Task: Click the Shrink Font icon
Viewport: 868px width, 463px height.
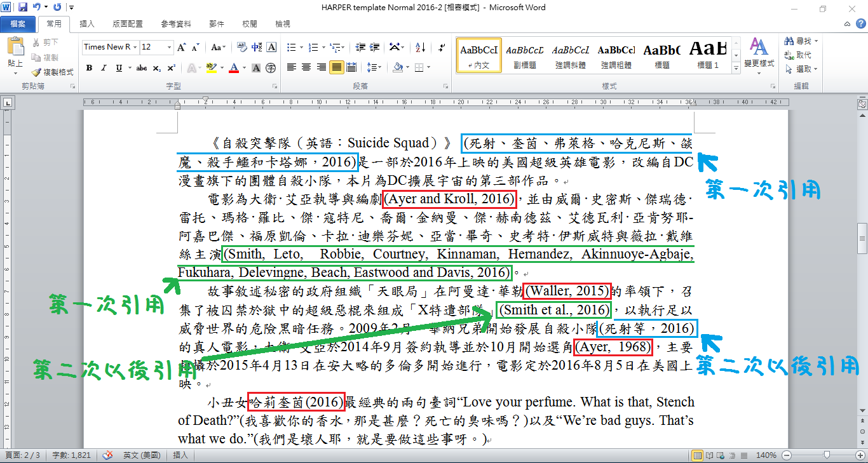Action: click(x=196, y=47)
